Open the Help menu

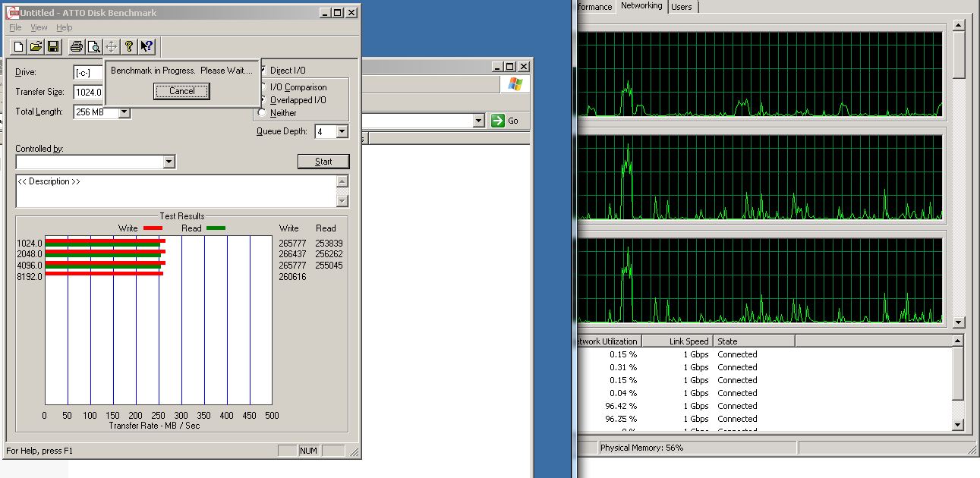coord(65,27)
